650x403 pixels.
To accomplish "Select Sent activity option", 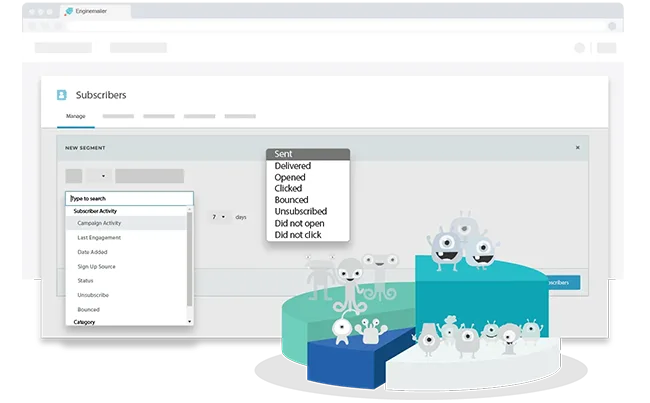I will pyautogui.click(x=307, y=154).
